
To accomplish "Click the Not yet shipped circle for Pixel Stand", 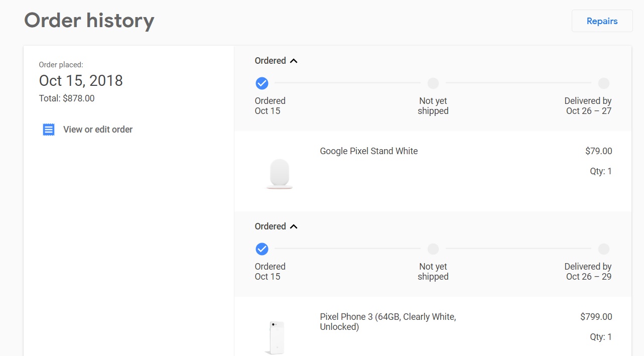I will (433, 83).
